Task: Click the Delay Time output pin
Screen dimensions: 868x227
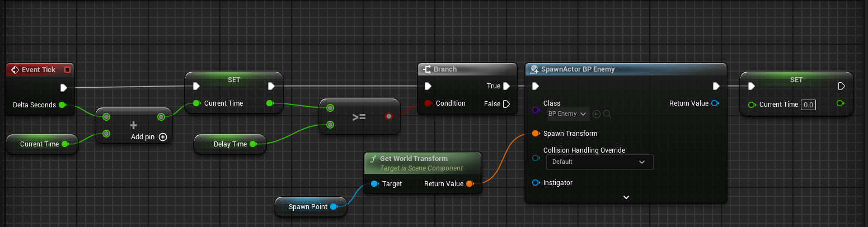Action: click(x=253, y=144)
